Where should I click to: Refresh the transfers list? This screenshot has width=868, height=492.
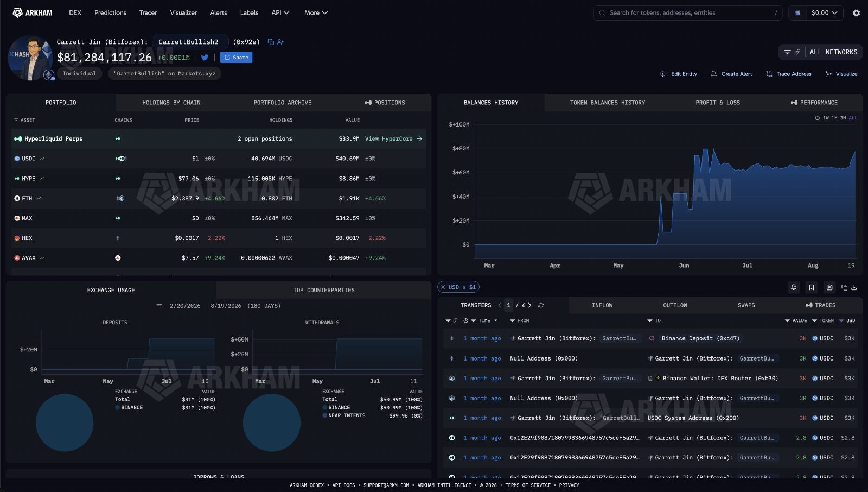[x=541, y=305]
